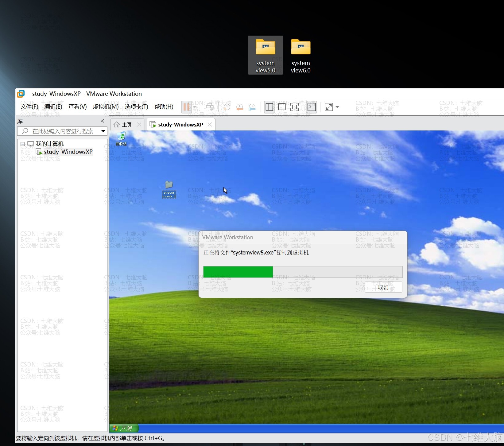
Task: Open the 帮助(H) menu
Action: pyautogui.click(x=164, y=107)
